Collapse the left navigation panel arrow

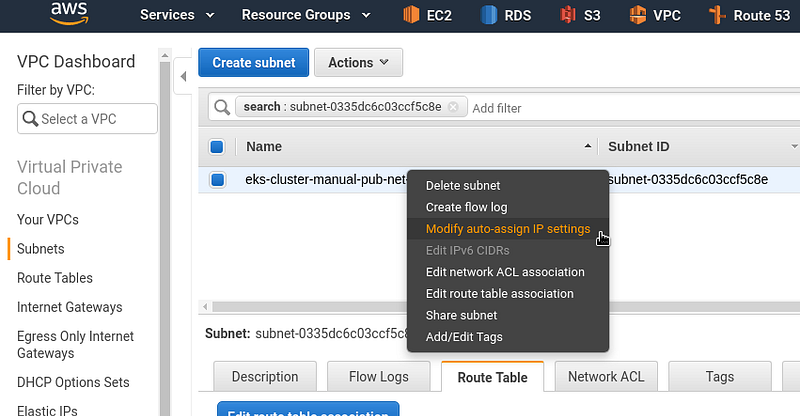(183, 77)
